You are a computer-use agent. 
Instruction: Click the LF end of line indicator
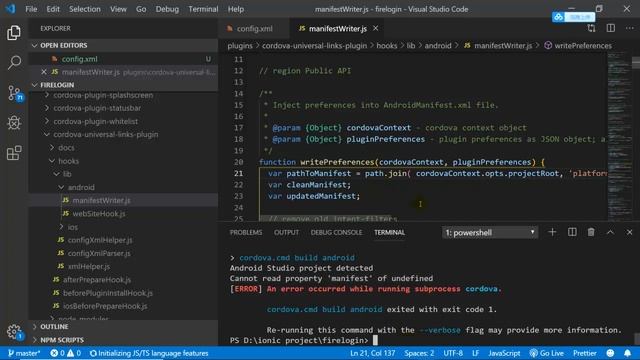point(476,353)
